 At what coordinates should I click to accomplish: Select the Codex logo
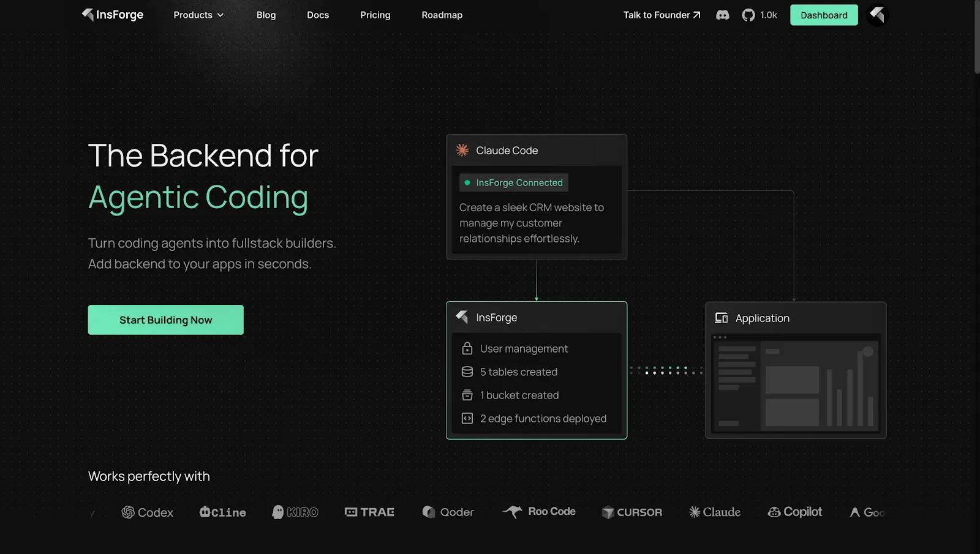coord(147,512)
